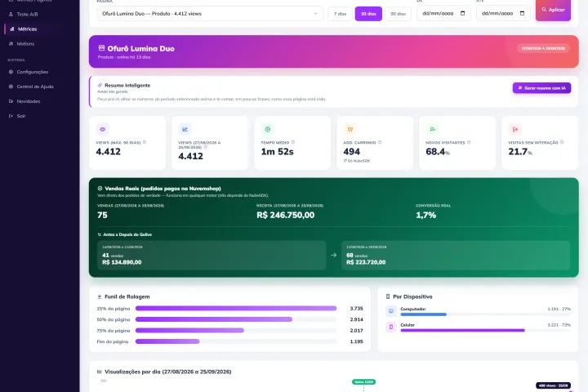
Task: Click the Visualizações por dia chart icon
Action: tap(100, 372)
